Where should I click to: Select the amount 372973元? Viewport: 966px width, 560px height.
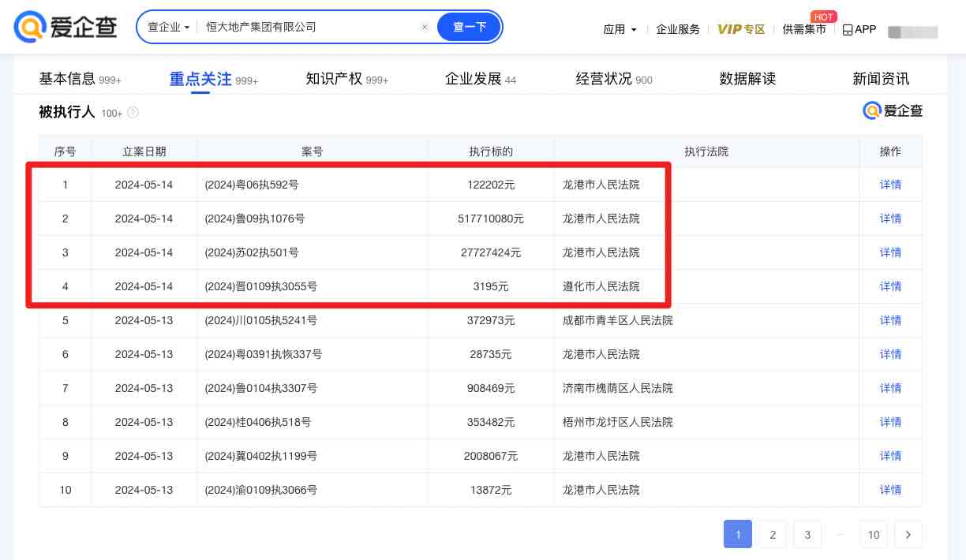[491, 320]
